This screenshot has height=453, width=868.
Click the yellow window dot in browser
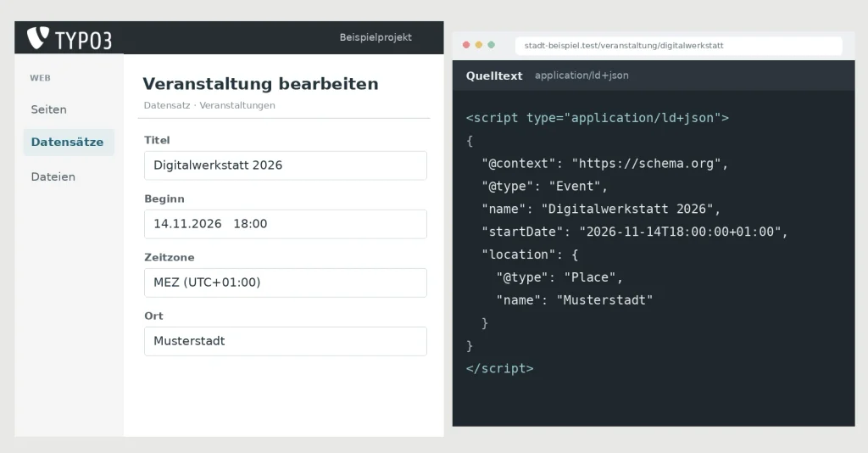point(479,45)
